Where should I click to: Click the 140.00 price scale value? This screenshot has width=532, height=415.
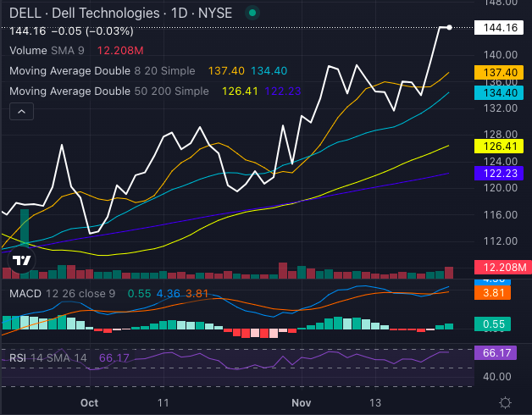point(501,55)
